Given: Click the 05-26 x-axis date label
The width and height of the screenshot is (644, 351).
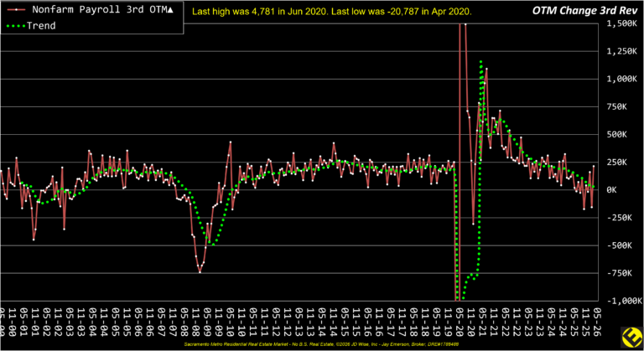Looking at the screenshot, I should tap(598, 323).
